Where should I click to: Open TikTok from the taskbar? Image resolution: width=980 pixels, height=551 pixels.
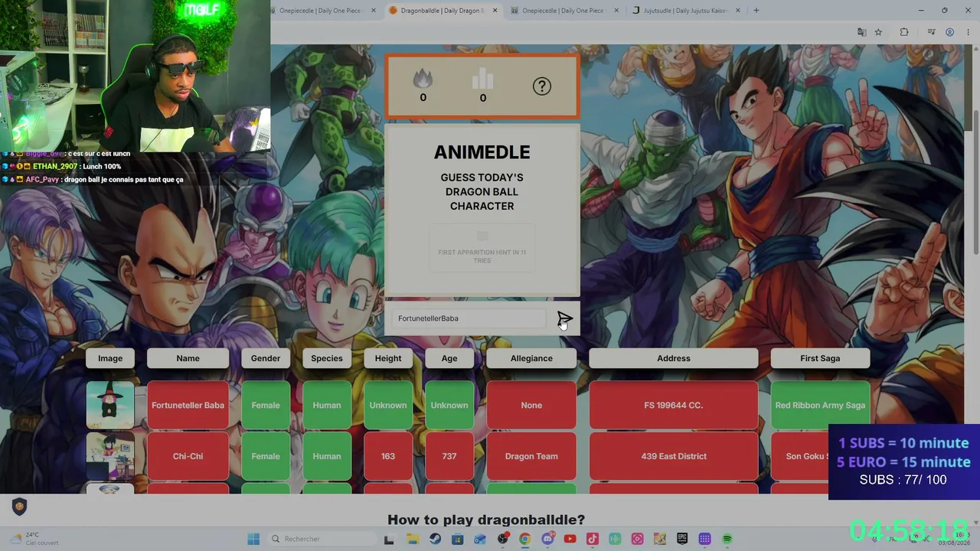click(592, 539)
